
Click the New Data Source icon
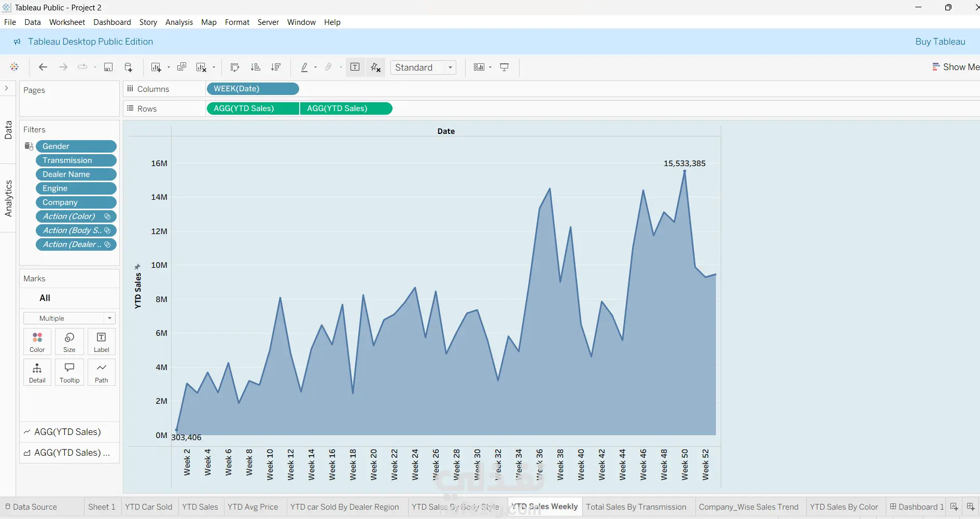pos(129,67)
